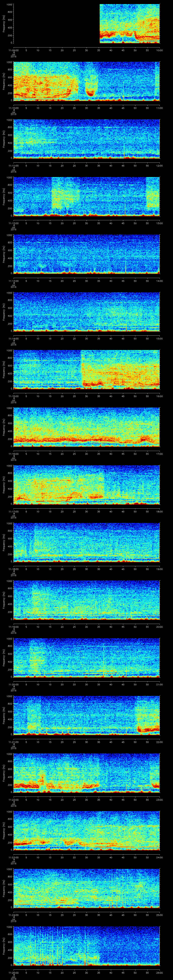
Task: Click the 19:00 end time label
Action: click(160, 569)
